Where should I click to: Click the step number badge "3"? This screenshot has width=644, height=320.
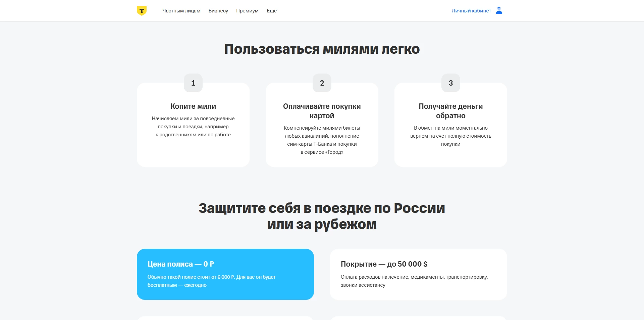pos(450,83)
